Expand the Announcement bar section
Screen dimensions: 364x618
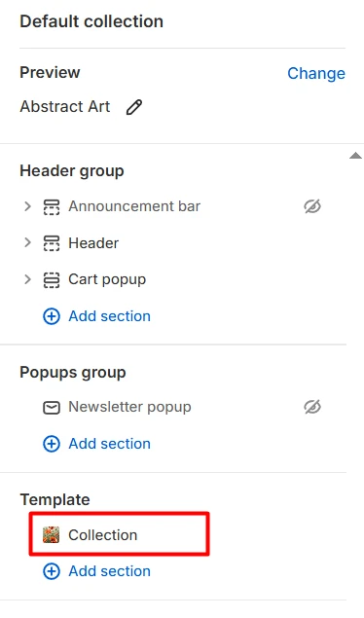point(27,206)
